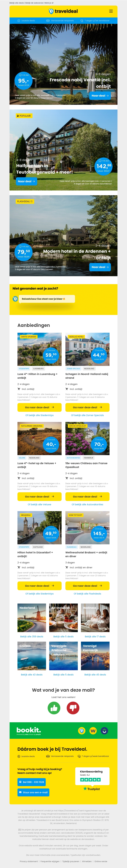This screenshot has height=868, width=127.
Task: Open 'Bekijk de webversie' link at top
Action: [34, 3]
